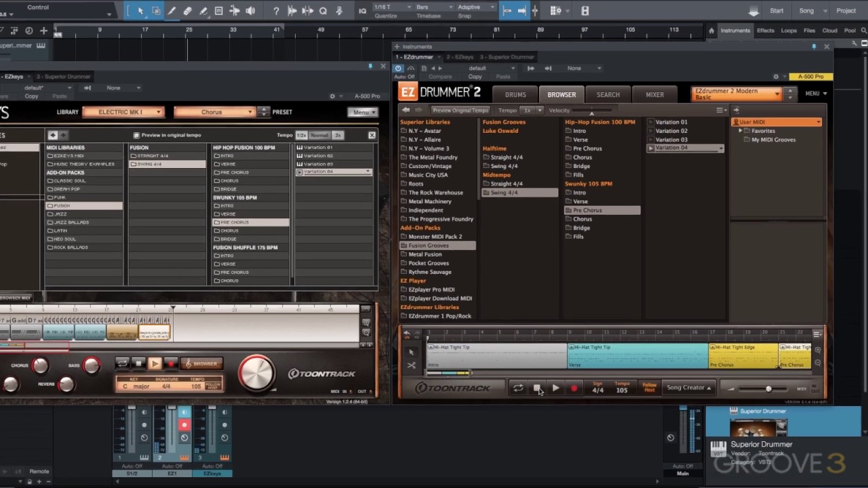Open the User MIDI dropdown in EZdrummer
The image size is (868, 488).
tap(776, 122)
